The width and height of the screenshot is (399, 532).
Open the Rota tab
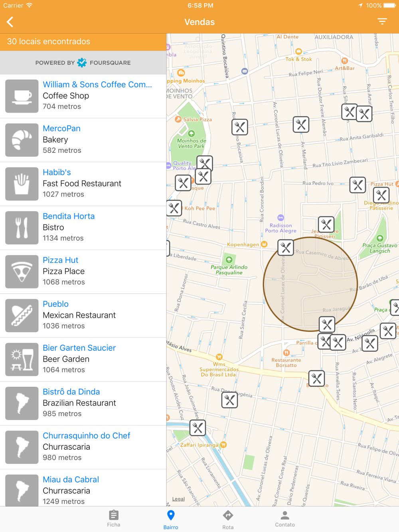(228, 520)
